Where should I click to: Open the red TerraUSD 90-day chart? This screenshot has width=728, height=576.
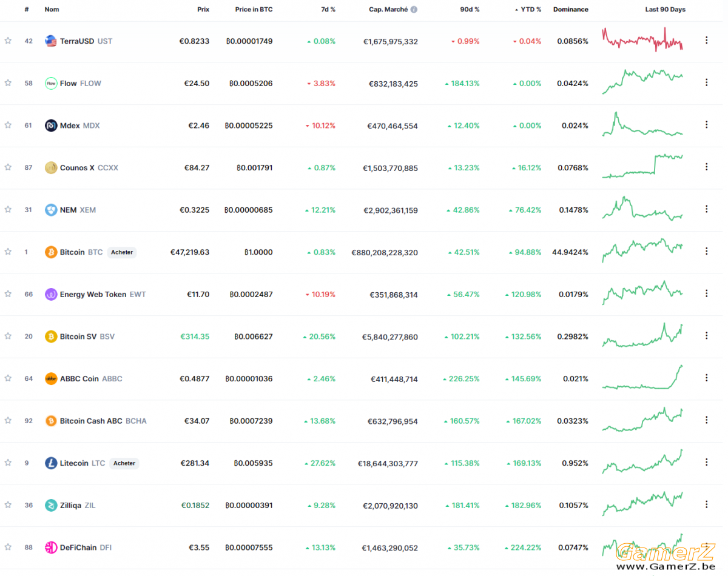point(642,39)
